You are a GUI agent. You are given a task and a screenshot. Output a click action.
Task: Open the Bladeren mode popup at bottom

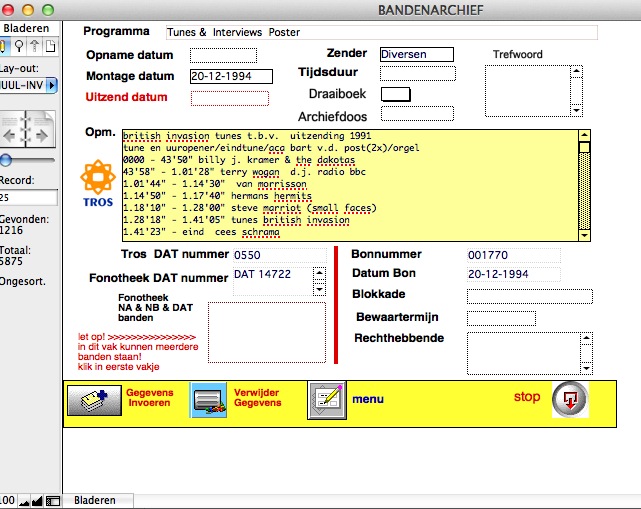pos(95,499)
